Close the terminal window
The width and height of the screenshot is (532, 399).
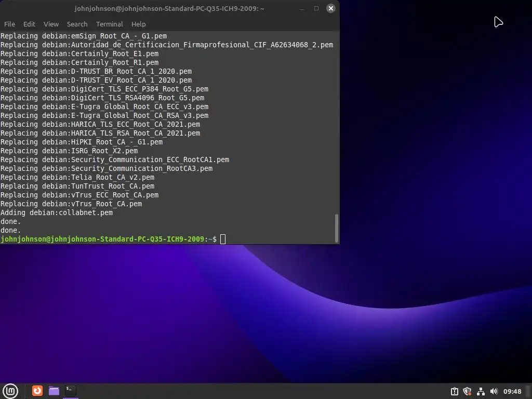(x=331, y=8)
